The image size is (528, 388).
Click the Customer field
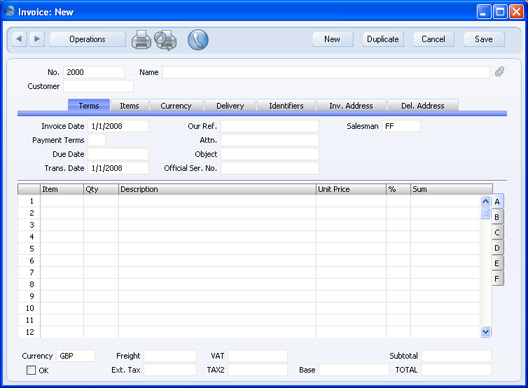(x=98, y=86)
